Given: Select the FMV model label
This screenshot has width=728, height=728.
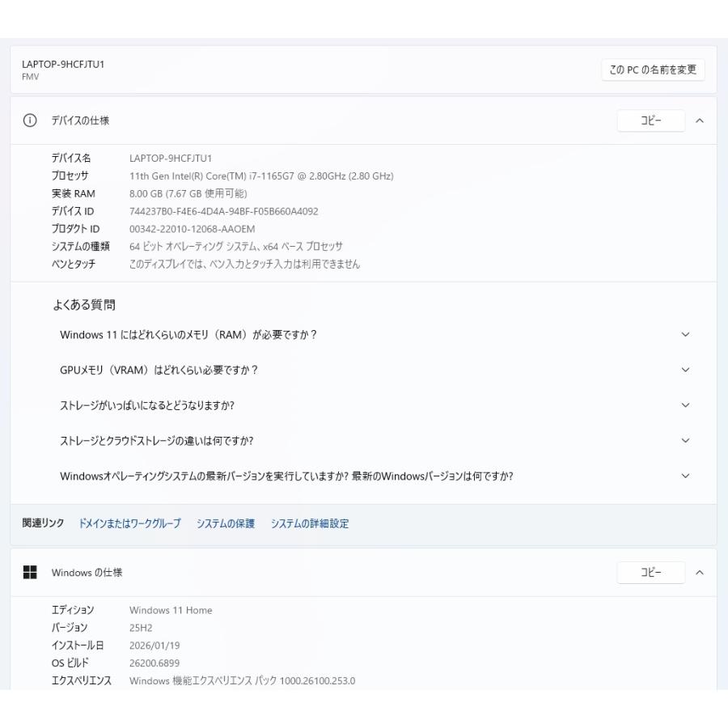Looking at the screenshot, I should (x=30, y=77).
